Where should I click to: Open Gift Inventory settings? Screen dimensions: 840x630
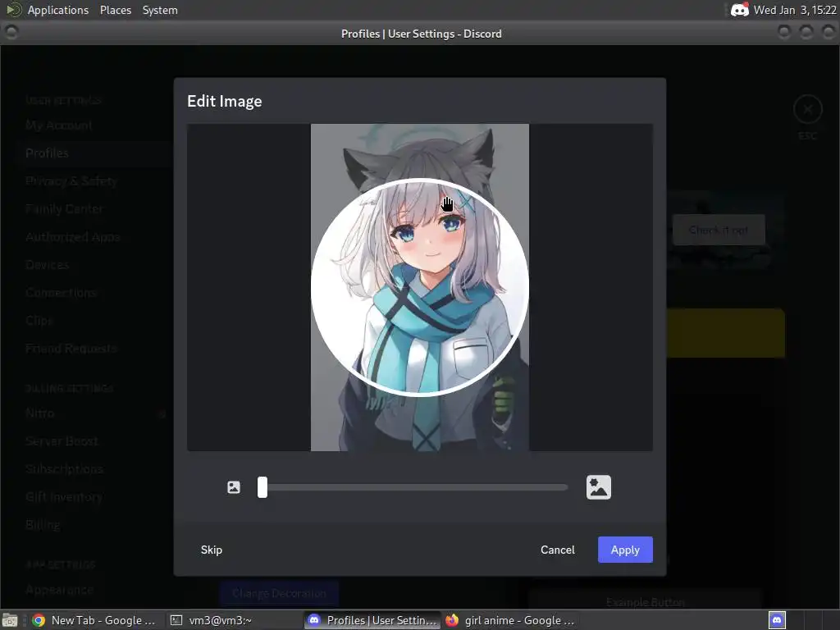(64, 496)
